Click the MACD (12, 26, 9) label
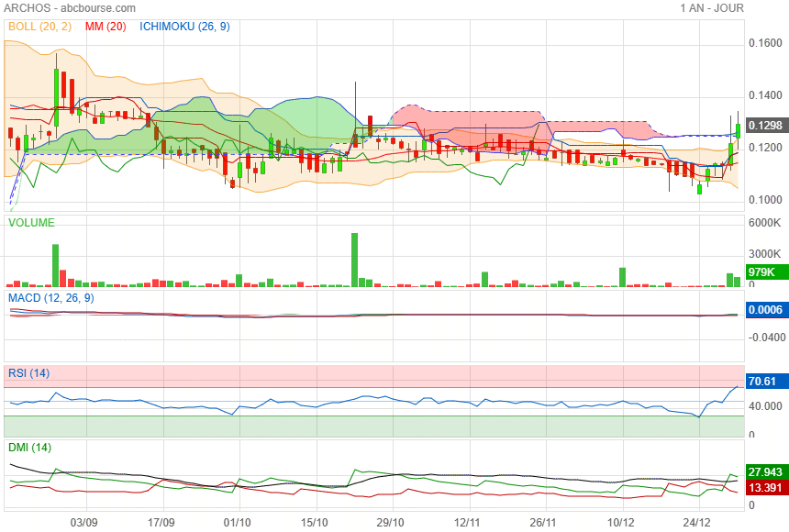The height and width of the screenshot is (532, 789). pos(50,298)
